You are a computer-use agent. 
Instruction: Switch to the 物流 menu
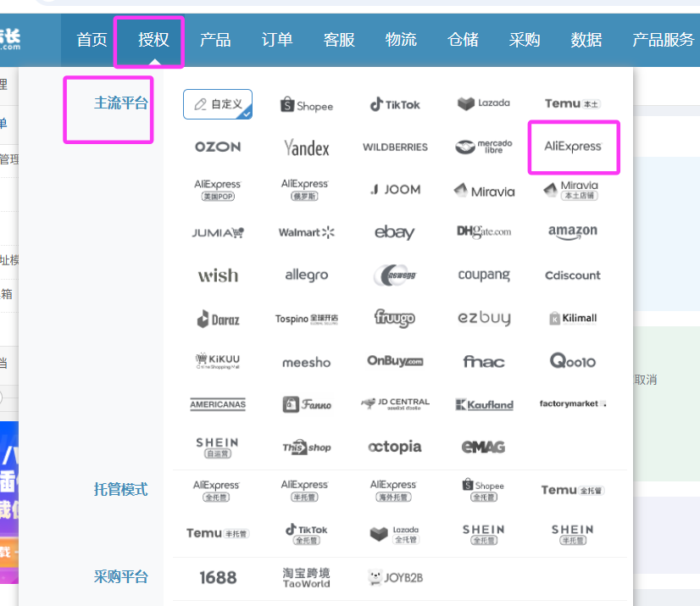(x=401, y=40)
